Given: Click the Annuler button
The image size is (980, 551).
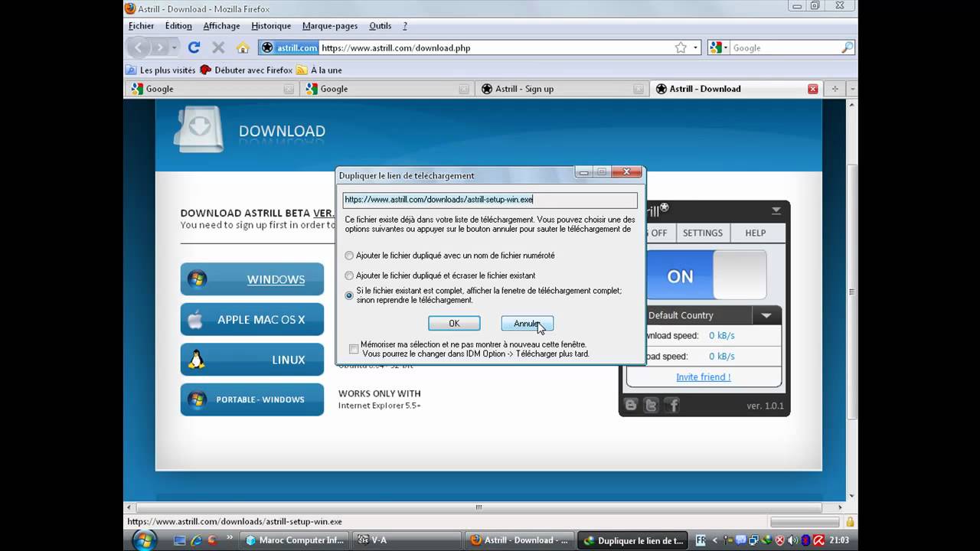Looking at the screenshot, I should pos(527,324).
